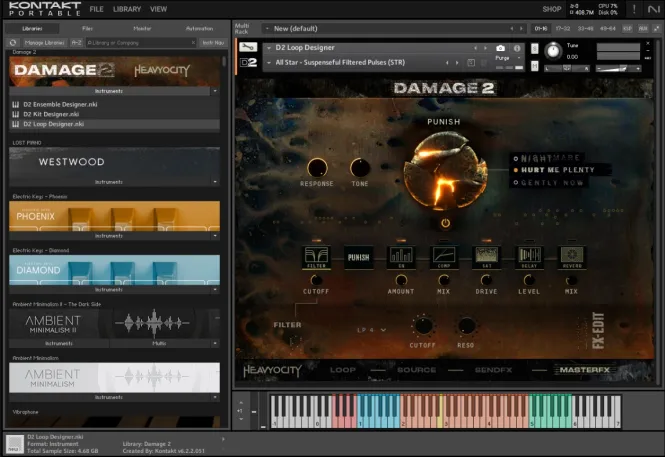Click the save preset disk icon

[x=471, y=63]
